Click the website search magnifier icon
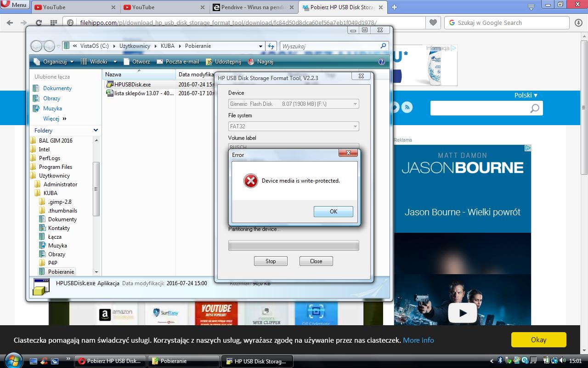The width and height of the screenshot is (588, 368). [x=535, y=108]
